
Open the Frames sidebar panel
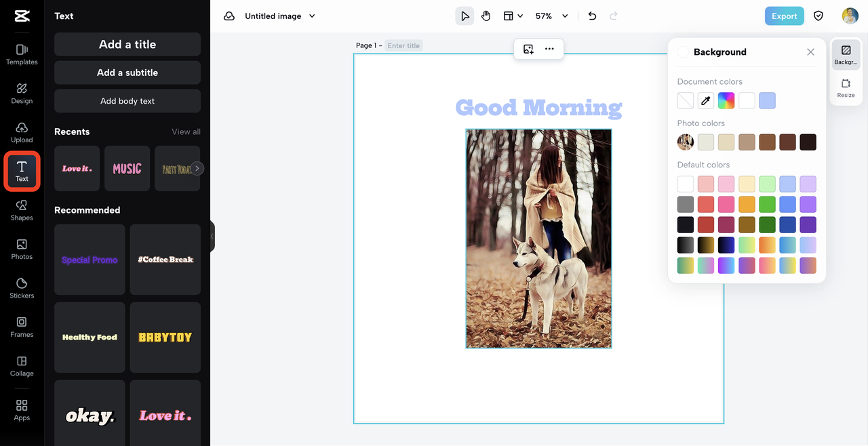(22, 327)
